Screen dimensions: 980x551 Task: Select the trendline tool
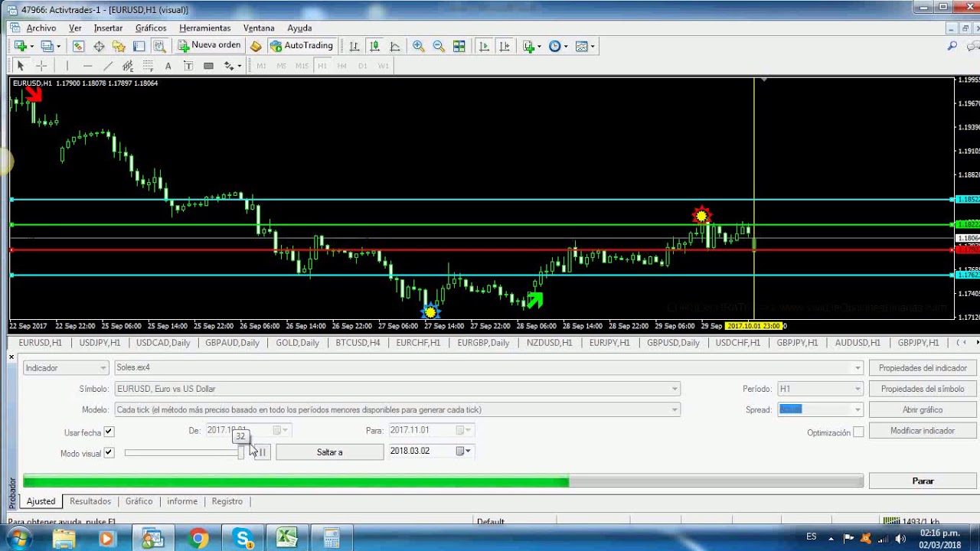pos(108,66)
